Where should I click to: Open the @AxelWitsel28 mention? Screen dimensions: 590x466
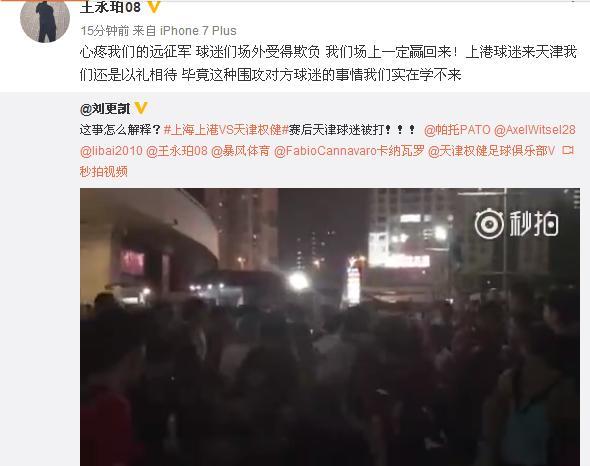535,130
